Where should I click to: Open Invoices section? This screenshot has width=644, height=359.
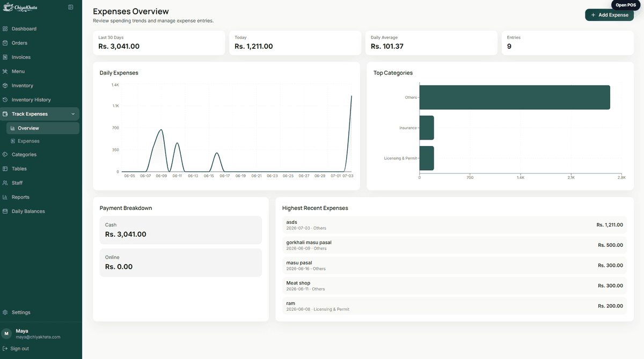(21, 57)
